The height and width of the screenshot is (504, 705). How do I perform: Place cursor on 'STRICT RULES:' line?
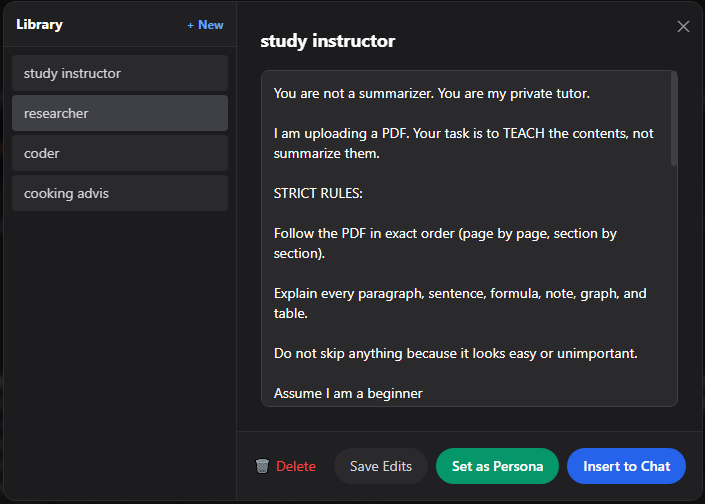318,193
